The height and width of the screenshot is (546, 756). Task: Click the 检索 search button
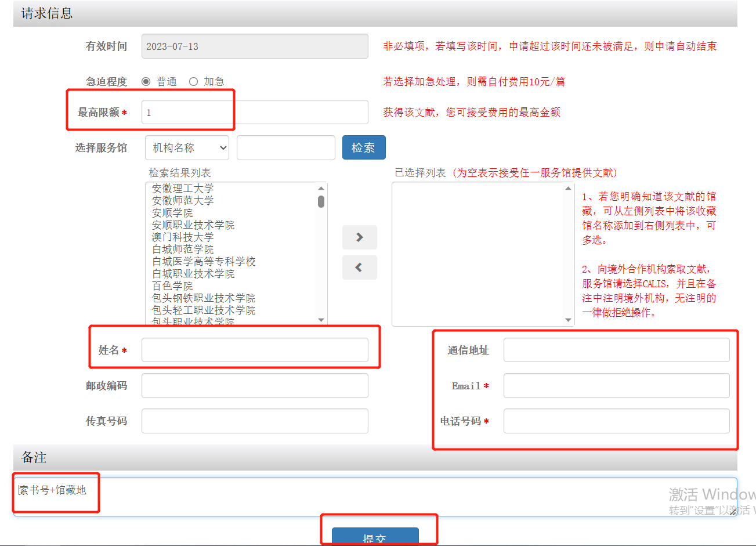click(363, 148)
